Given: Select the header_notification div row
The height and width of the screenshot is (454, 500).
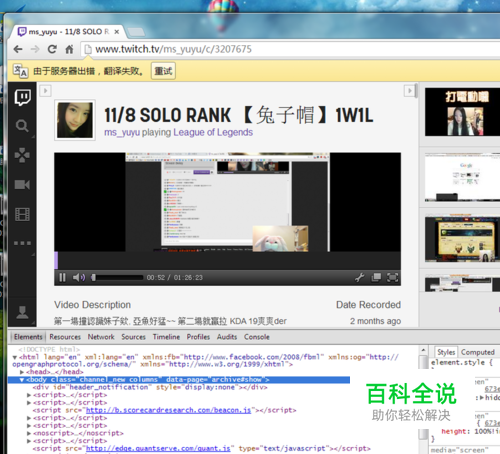Looking at the screenshot, I should tap(150, 387).
